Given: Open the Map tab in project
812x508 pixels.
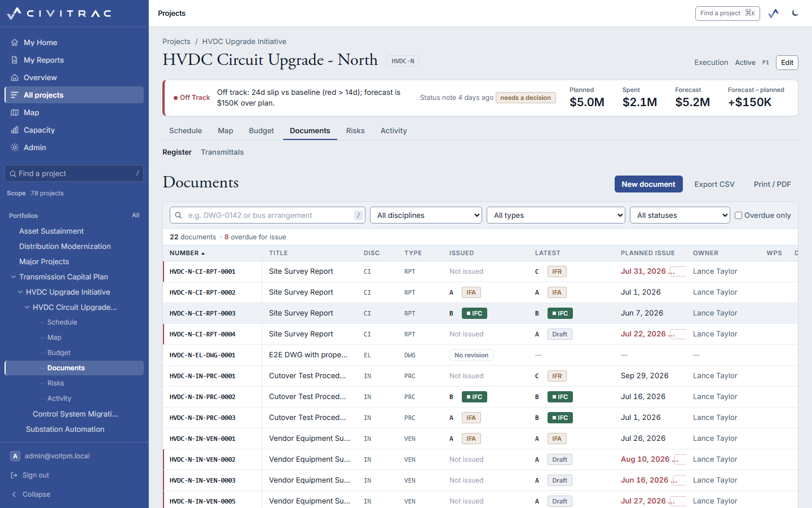Looking at the screenshot, I should (x=226, y=130).
